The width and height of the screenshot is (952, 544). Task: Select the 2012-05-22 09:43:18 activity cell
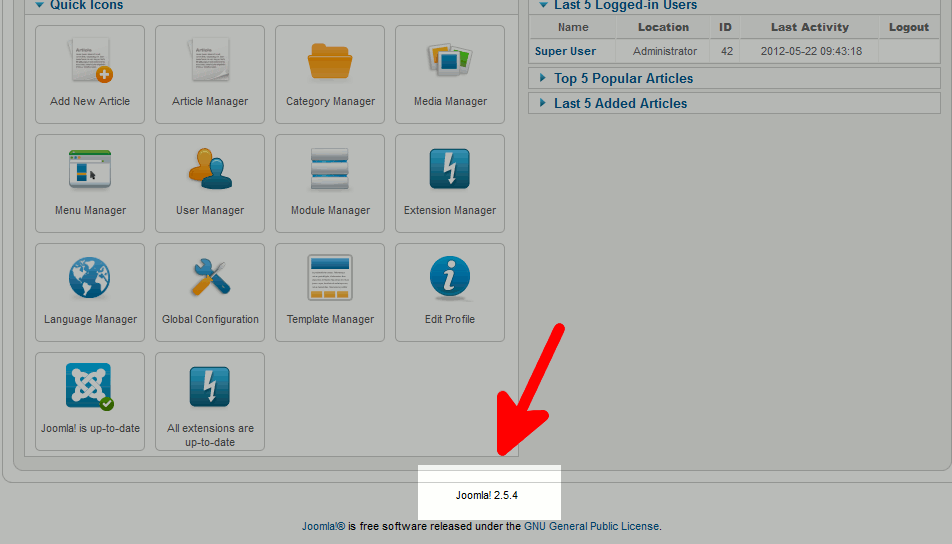811,51
